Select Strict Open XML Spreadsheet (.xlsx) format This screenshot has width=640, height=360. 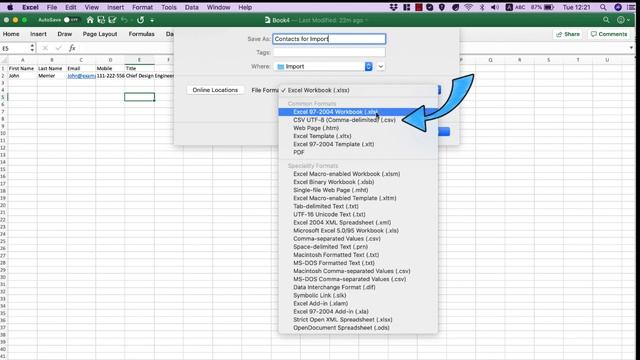(x=358, y=320)
